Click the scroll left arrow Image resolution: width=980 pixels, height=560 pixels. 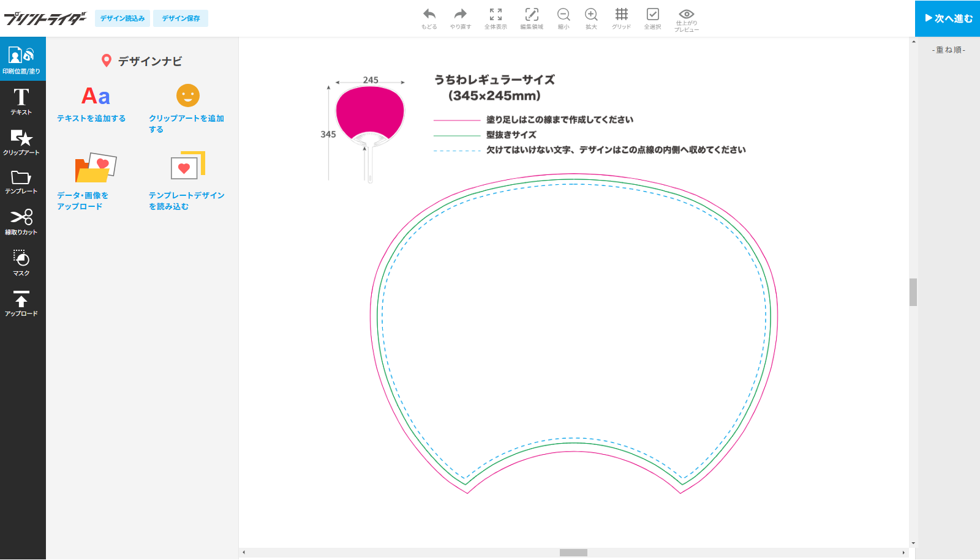(244, 553)
